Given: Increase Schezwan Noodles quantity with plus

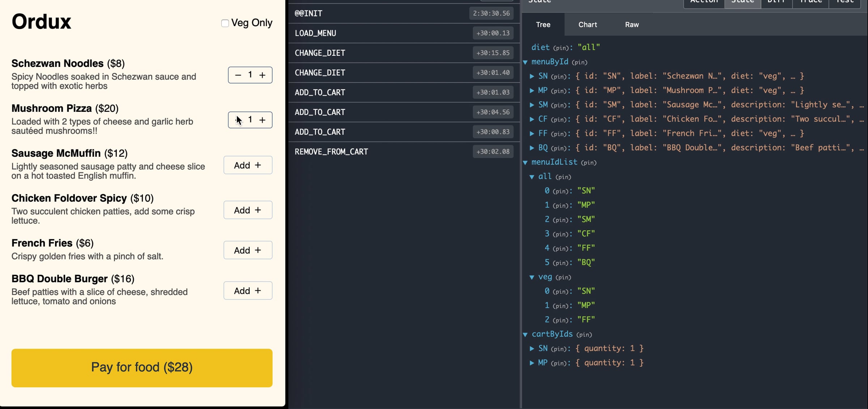Looking at the screenshot, I should pyautogui.click(x=262, y=75).
